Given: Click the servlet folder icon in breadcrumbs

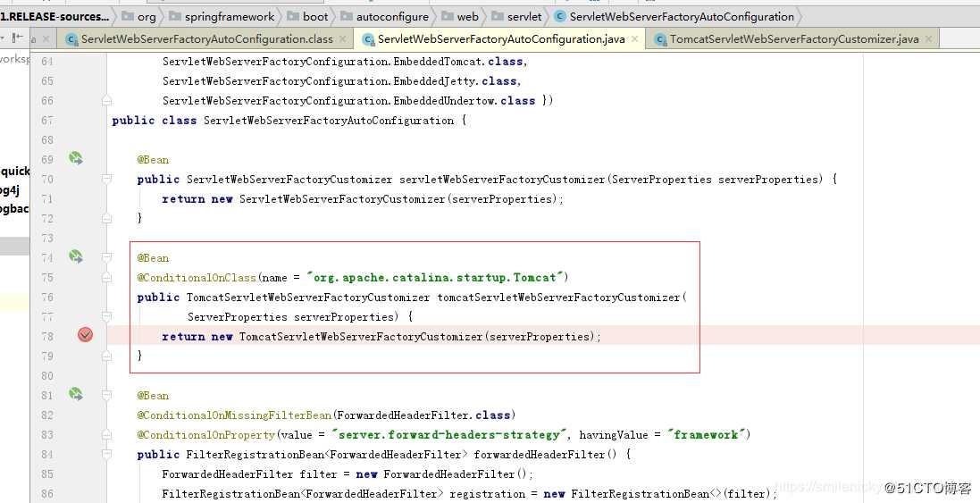Looking at the screenshot, I should click(x=498, y=16).
